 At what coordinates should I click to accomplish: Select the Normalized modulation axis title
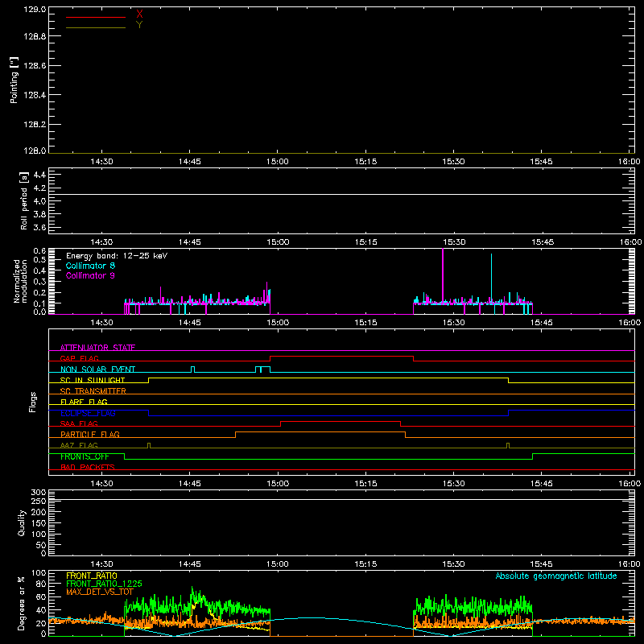(20, 281)
